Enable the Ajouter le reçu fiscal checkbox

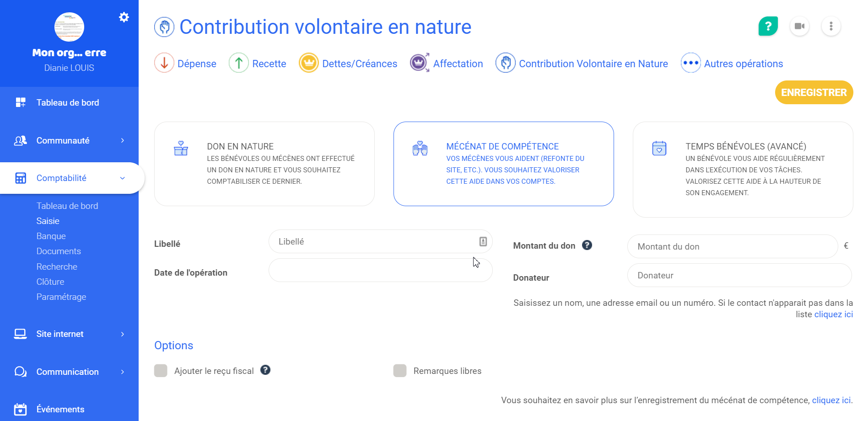[x=161, y=371]
